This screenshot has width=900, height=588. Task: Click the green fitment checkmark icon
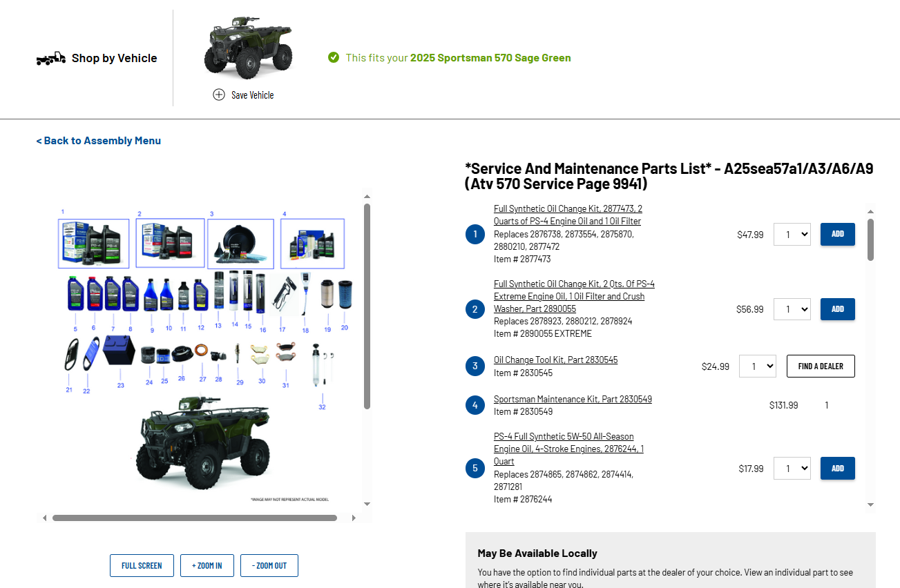point(334,57)
